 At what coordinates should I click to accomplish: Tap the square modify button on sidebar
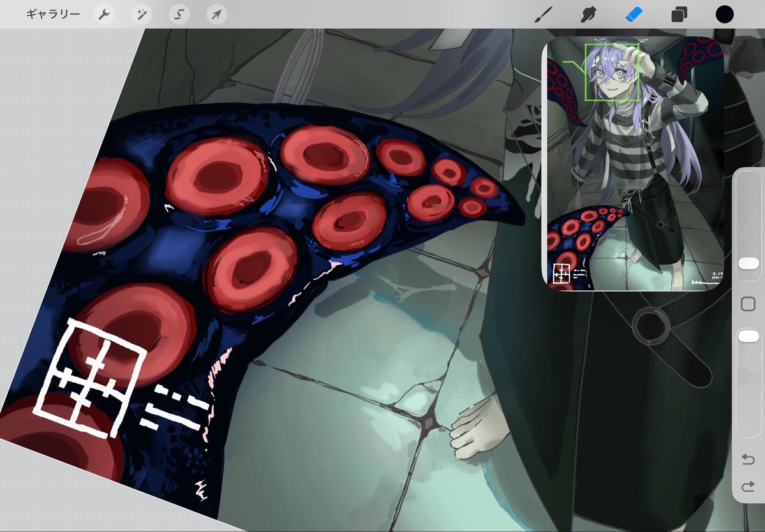pos(748,304)
